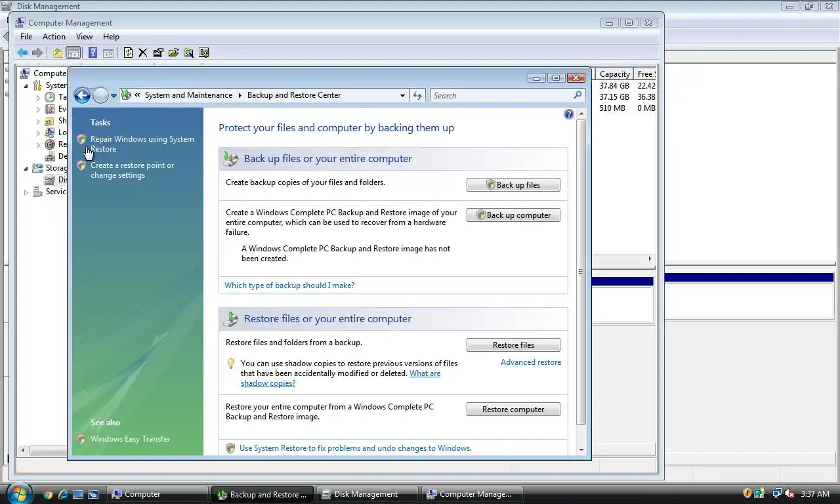
Task: Click the Reliability and Performance icon in tree
Action: (x=50, y=144)
